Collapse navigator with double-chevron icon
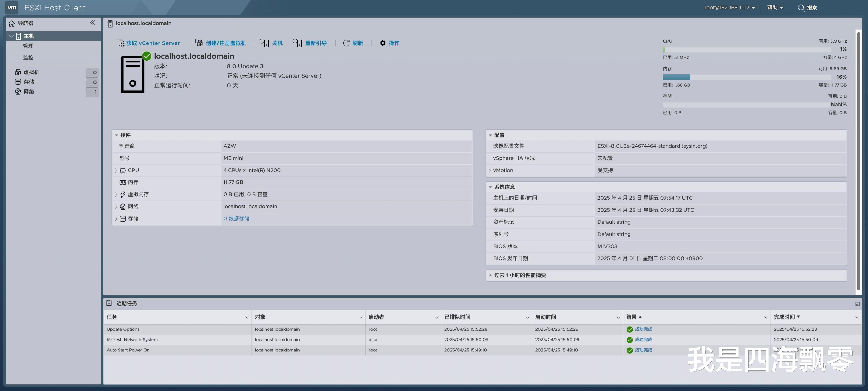Image resolution: width=868 pixels, height=391 pixels. click(x=92, y=23)
